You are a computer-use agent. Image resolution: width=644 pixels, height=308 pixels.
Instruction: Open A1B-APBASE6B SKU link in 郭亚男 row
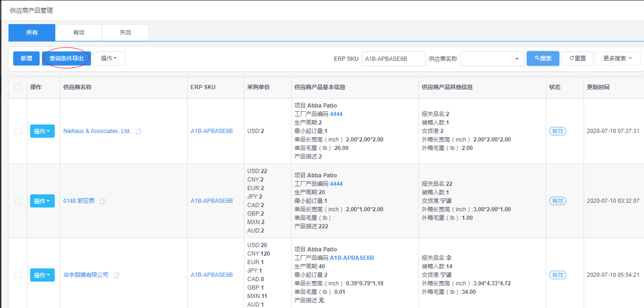click(x=212, y=201)
